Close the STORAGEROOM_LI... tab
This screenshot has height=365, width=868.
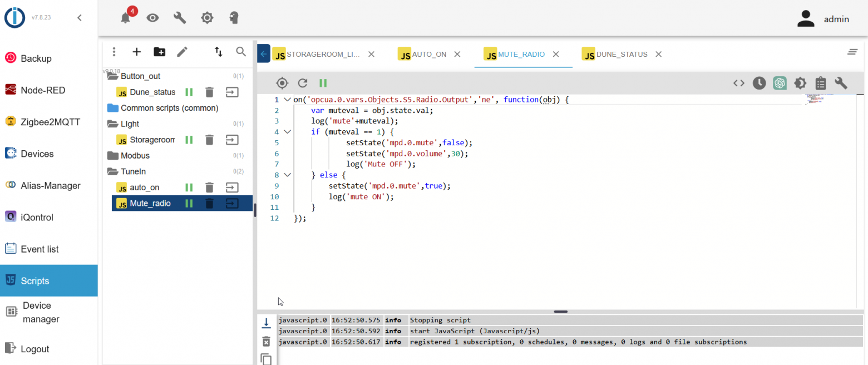372,55
